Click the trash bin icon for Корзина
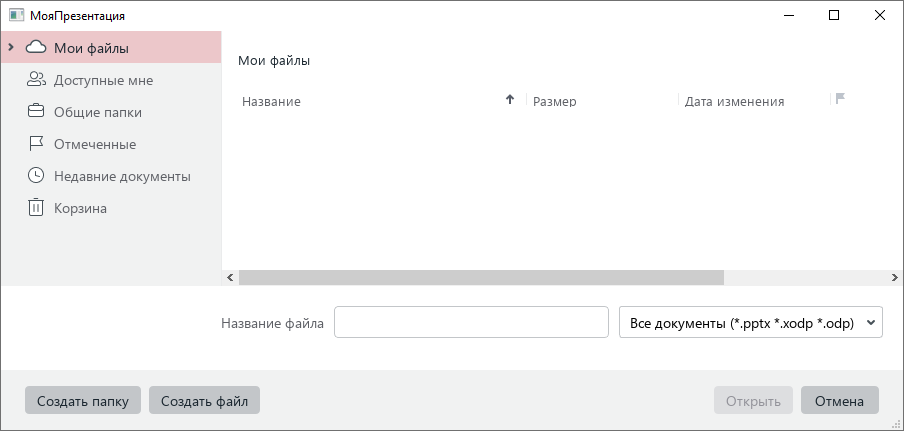The height and width of the screenshot is (431, 904). 36,208
